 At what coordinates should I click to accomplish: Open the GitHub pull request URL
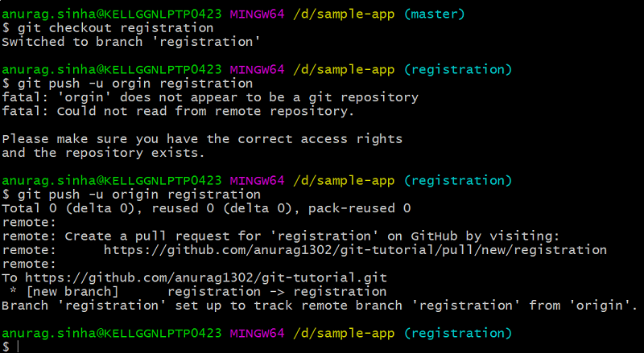pos(355,250)
